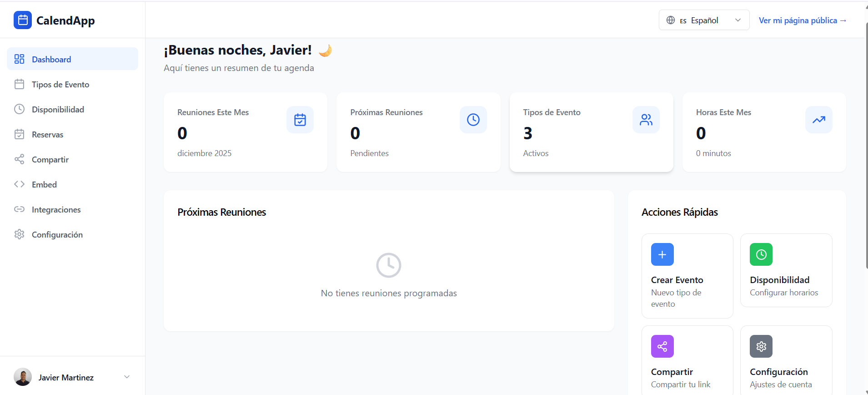868x395 pixels.
Task: Click the Configuración gear icon in sidebar
Action: (x=19, y=234)
